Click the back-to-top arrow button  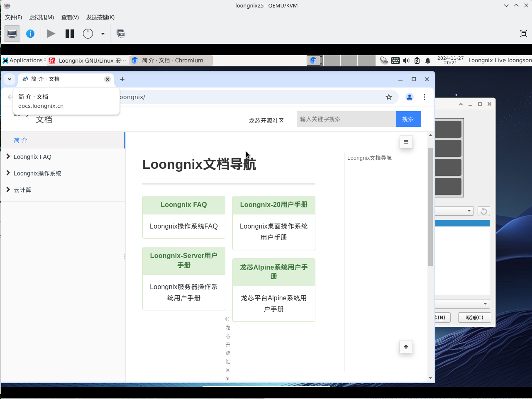tap(406, 347)
